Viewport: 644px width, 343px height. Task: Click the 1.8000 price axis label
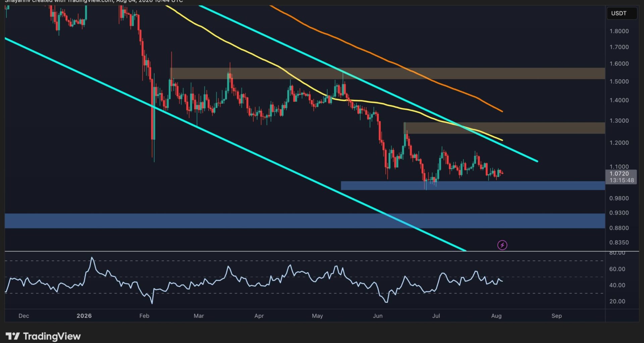619,31
